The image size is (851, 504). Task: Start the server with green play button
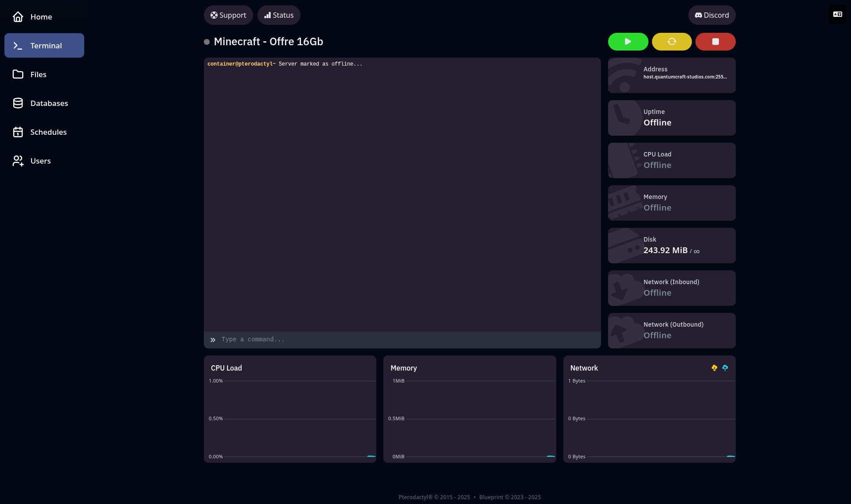(x=628, y=42)
